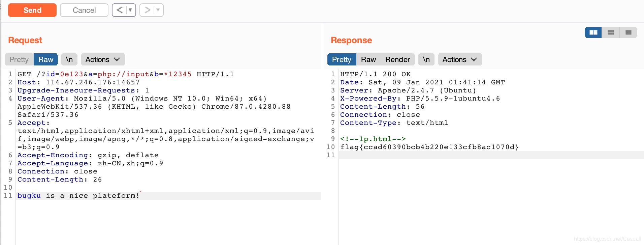The image size is (644, 245).
Task: Click the HTTP/1.1 200 OK status line
Action: (375, 74)
